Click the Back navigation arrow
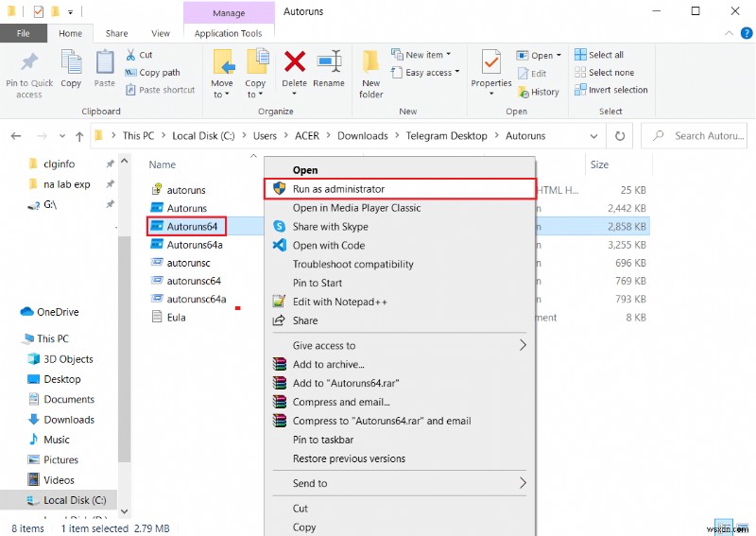Screen dimensions: 756x536 pyautogui.click(x=16, y=136)
